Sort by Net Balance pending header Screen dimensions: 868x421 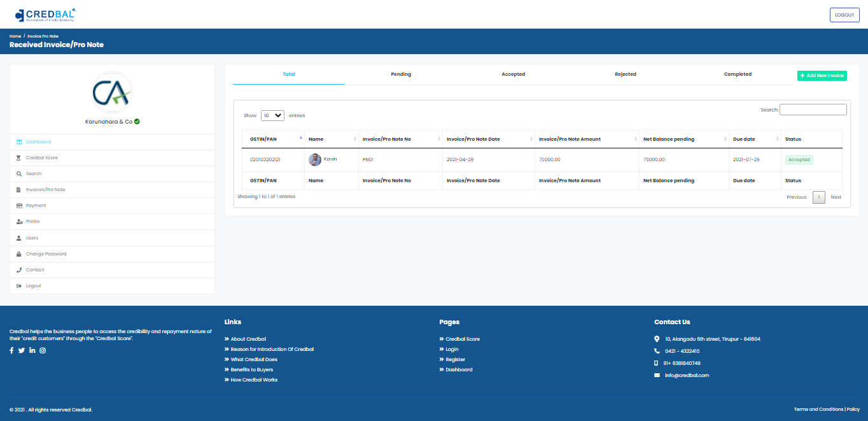pyautogui.click(x=684, y=139)
